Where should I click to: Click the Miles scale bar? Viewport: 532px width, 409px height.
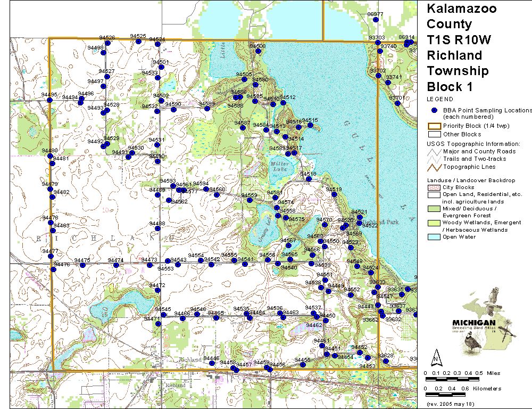pyautogui.click(x=454, y=379)
